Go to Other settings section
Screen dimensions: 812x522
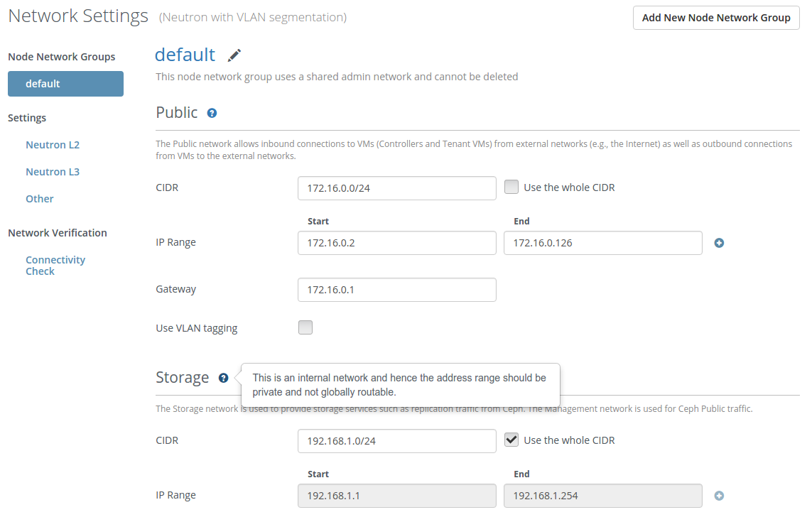pyautogui.click(x=40, y=199)
